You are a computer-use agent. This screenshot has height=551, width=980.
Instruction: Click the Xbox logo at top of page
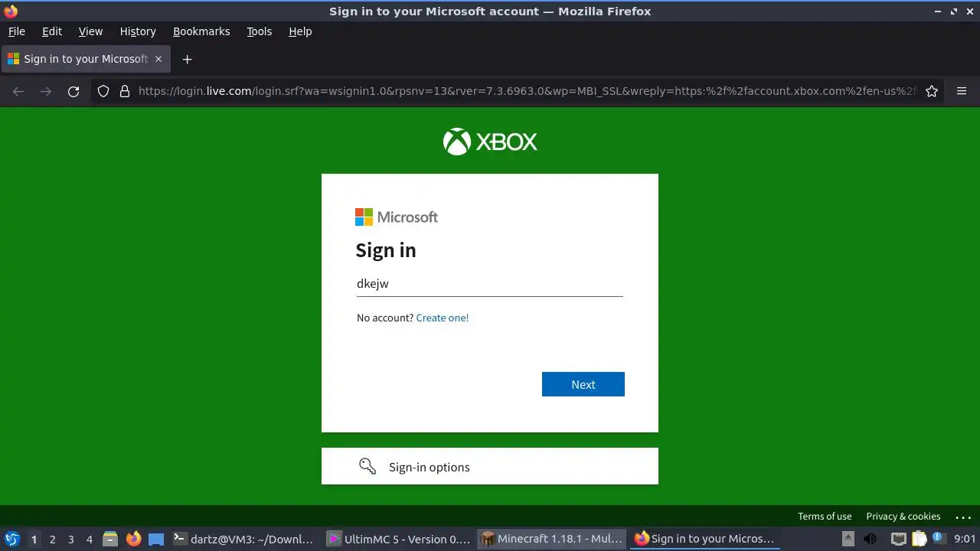[x=490, y=142]
